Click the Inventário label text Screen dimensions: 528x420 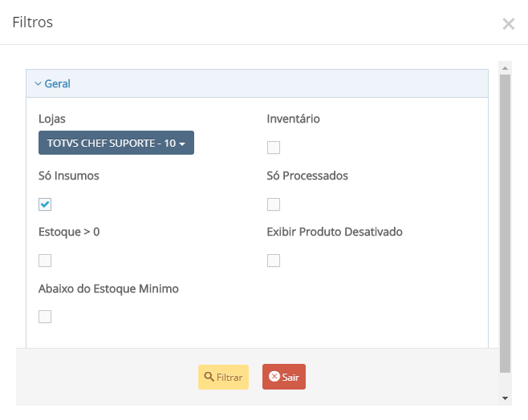(x=294, y=119)
